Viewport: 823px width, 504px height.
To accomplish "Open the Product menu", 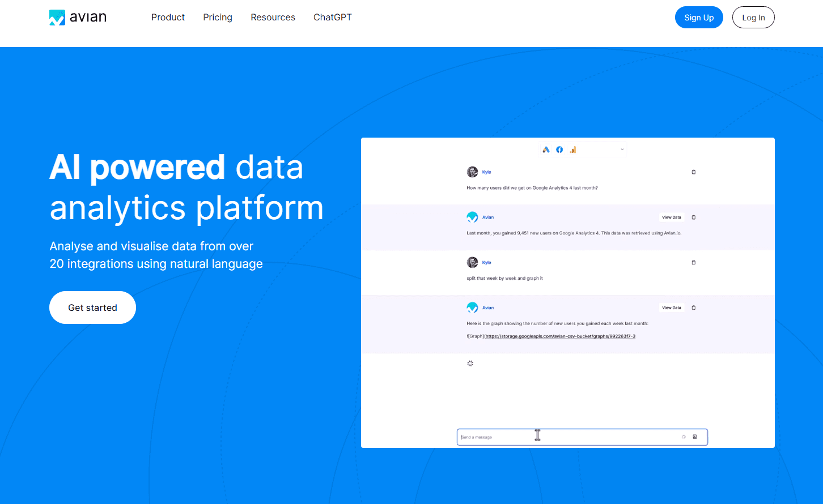I will pos(168,18).
